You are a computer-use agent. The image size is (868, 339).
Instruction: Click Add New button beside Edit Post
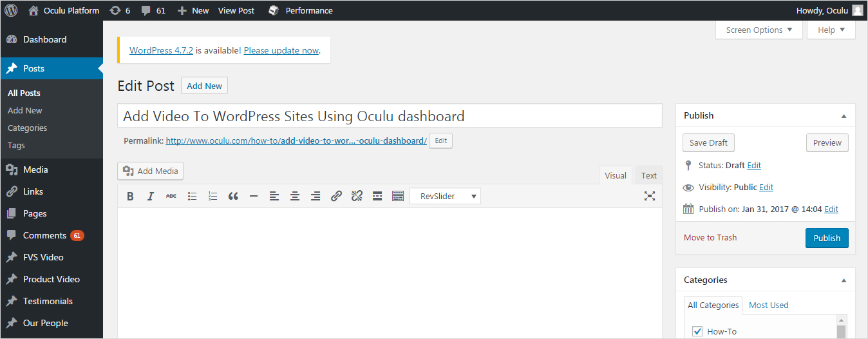point(204,86)
